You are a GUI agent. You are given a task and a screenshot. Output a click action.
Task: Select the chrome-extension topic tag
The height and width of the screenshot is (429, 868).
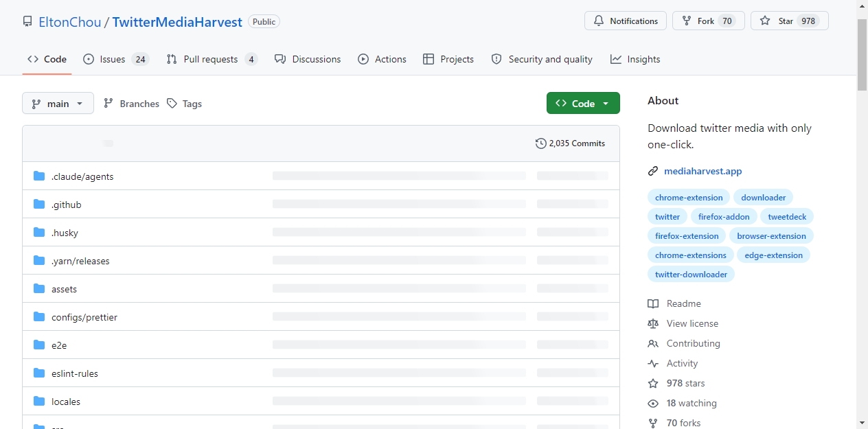(689, 197)
